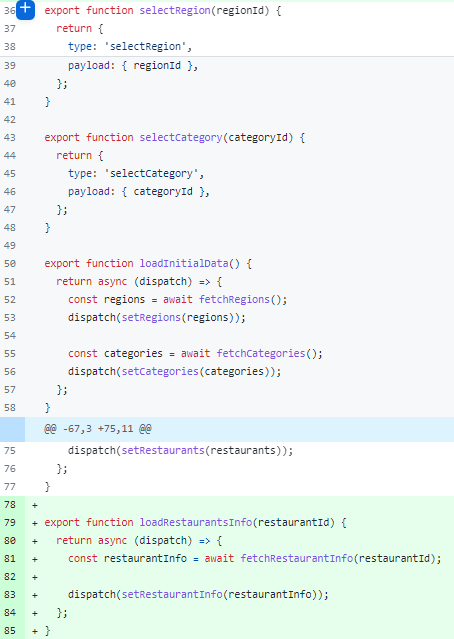Select line number 38

(x=10, y=46)
